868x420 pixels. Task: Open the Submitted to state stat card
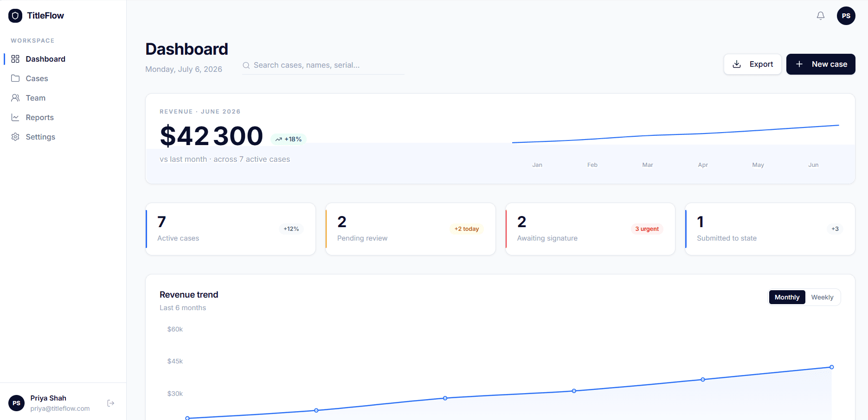770,229
